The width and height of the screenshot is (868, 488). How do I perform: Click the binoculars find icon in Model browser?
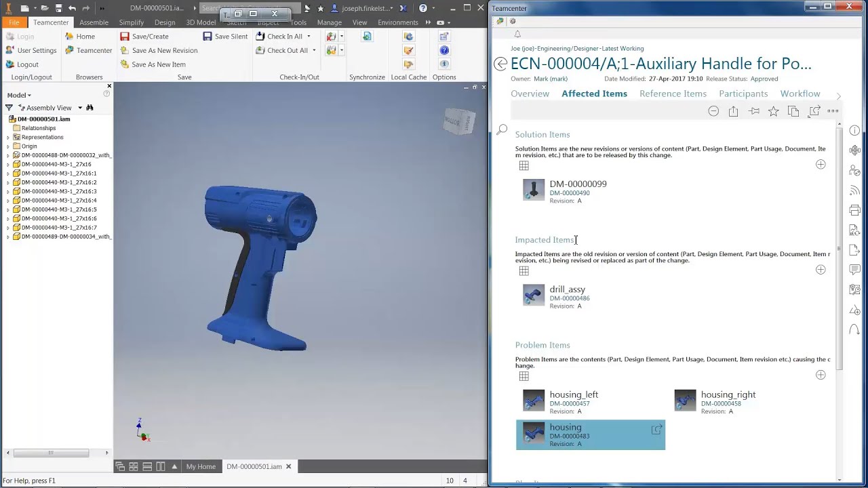90,108
